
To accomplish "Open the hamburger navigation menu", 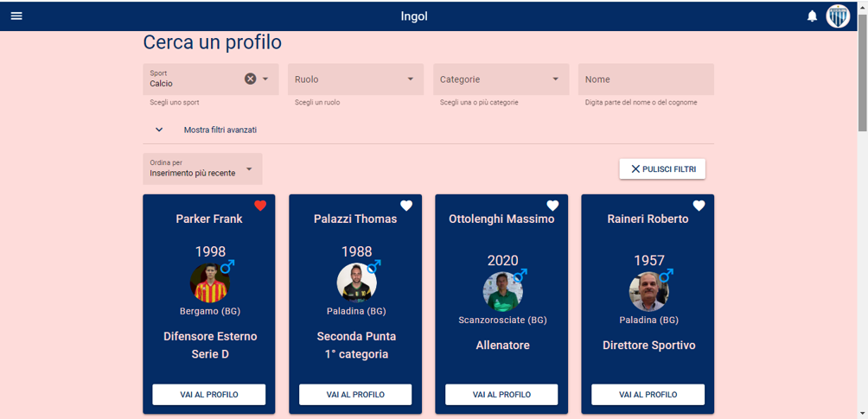I will (16, 16).
